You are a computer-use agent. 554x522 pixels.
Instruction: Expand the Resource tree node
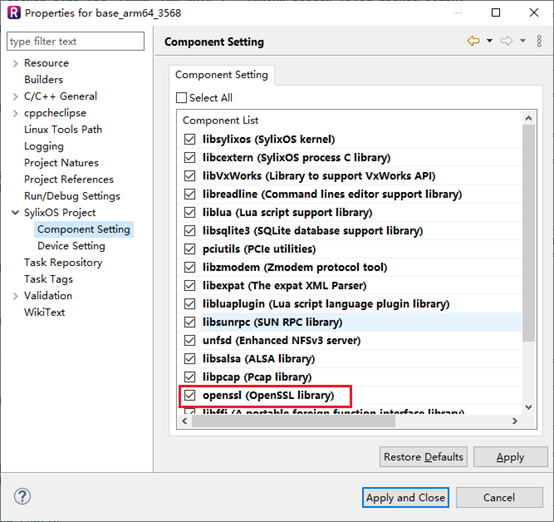click(x=15, y=63)
